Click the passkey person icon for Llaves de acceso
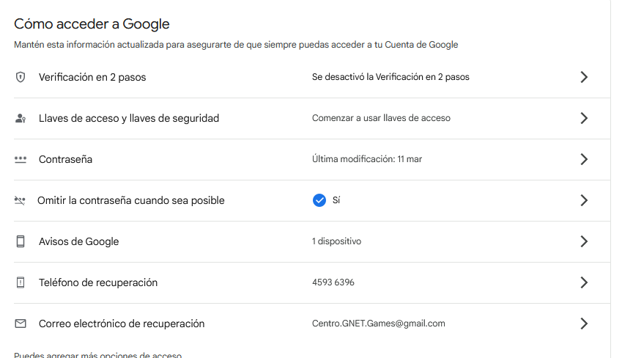644x358 pixels. [21, 118]
